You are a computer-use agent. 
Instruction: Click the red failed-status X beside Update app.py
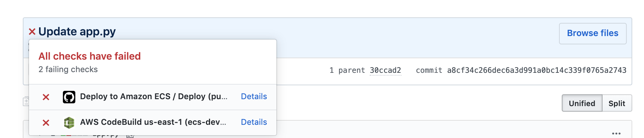[32, 32]
